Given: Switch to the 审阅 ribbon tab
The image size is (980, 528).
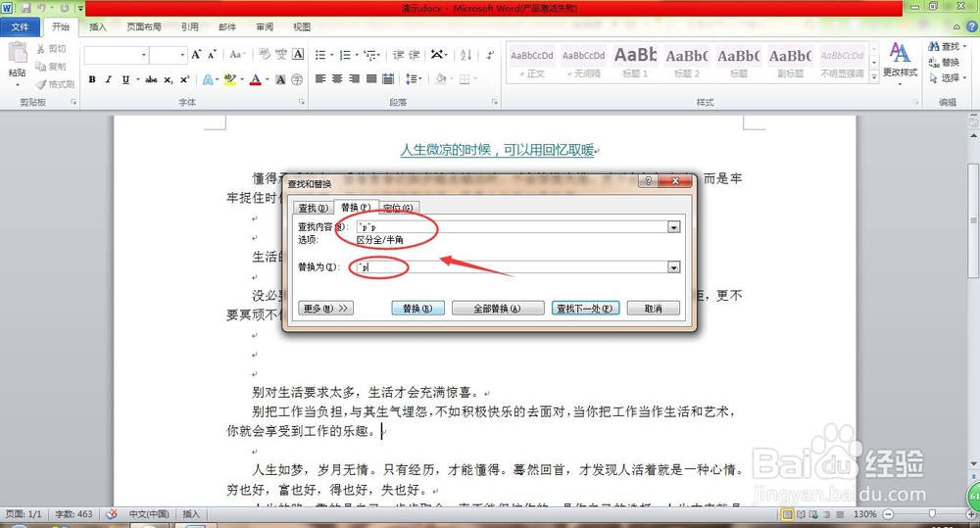Looking at the screenshot, I should (265, 26).
